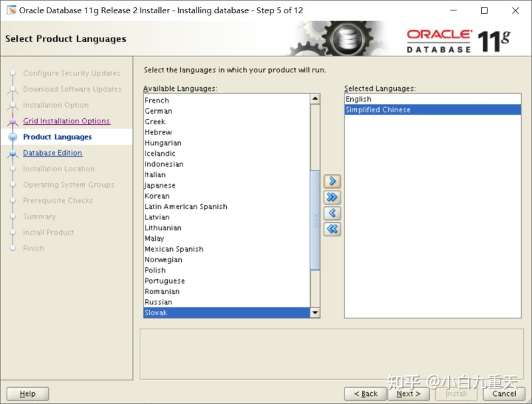Maximize the installer window
The image size is (532, 404).
tap(485, 10)
